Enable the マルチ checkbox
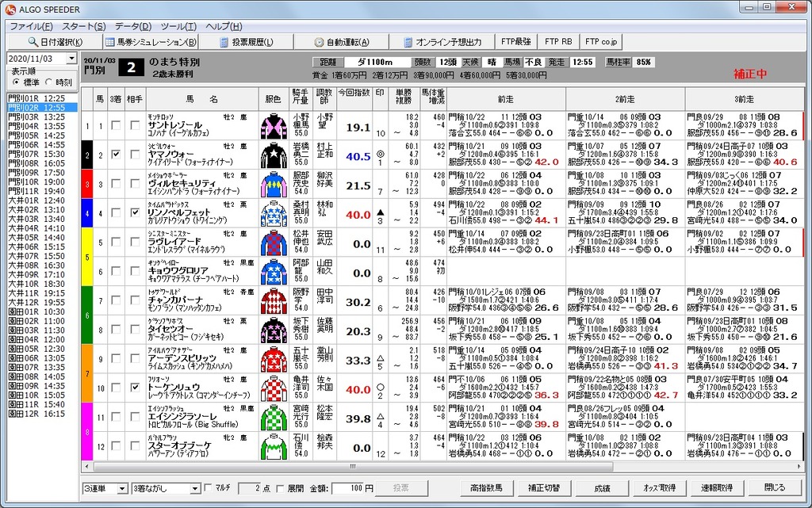Screen dimensions: 812x508 click(209, 487)
